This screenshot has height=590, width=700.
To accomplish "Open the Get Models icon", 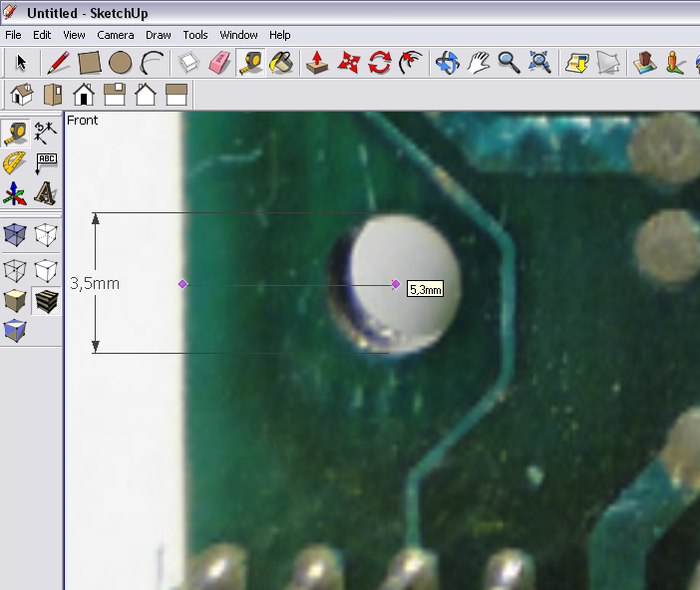I will click(576, 63).
